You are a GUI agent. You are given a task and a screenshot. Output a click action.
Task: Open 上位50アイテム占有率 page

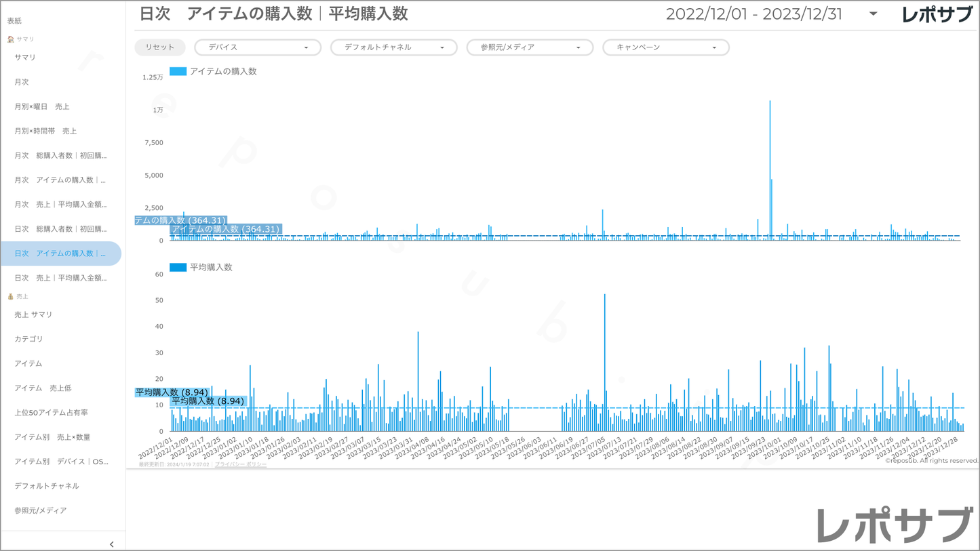tap(51, 413)
